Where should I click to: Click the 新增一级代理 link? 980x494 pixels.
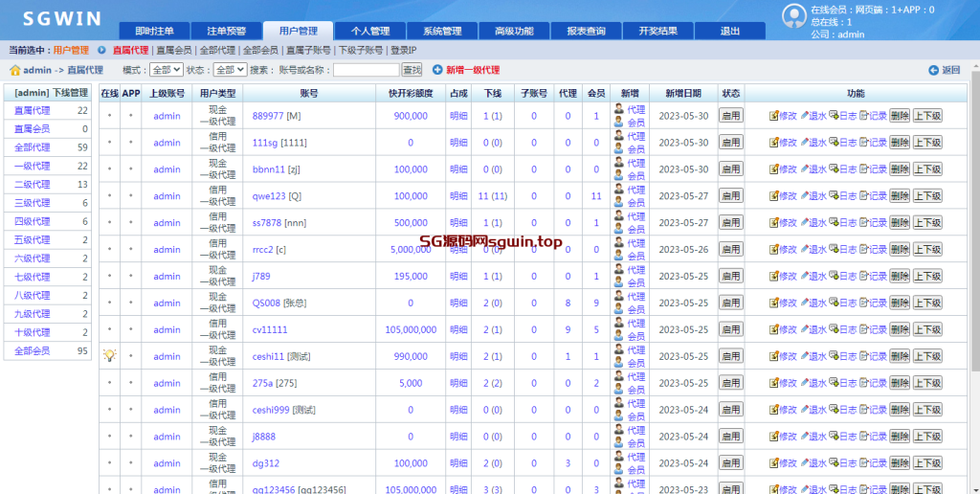473,70
